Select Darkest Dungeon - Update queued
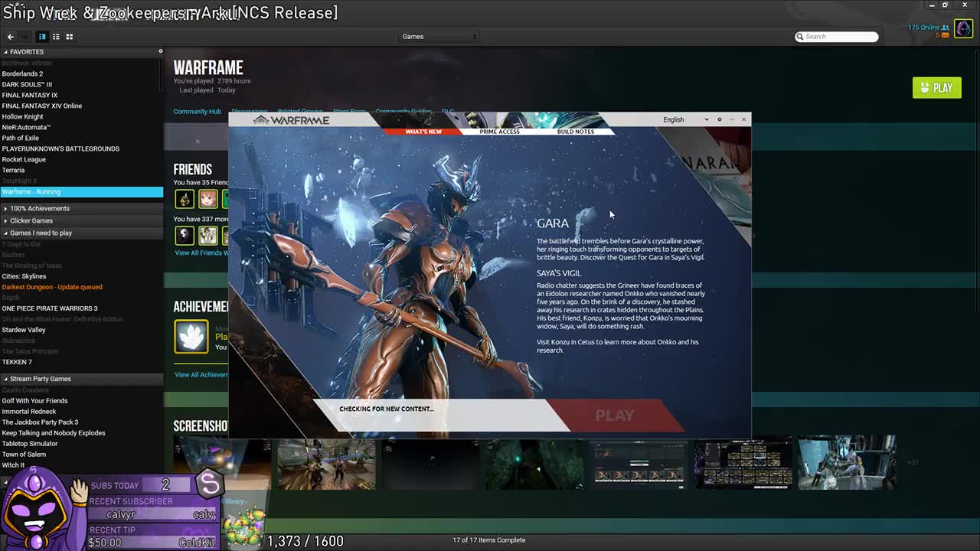Viewport: 980px width, 551px height. pos(52,287)
